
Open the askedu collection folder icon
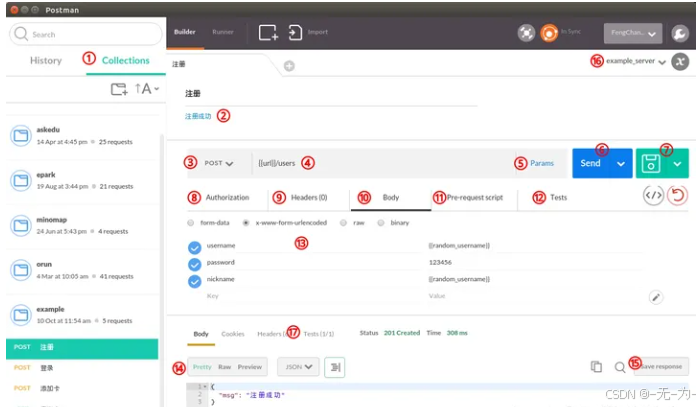21,136
